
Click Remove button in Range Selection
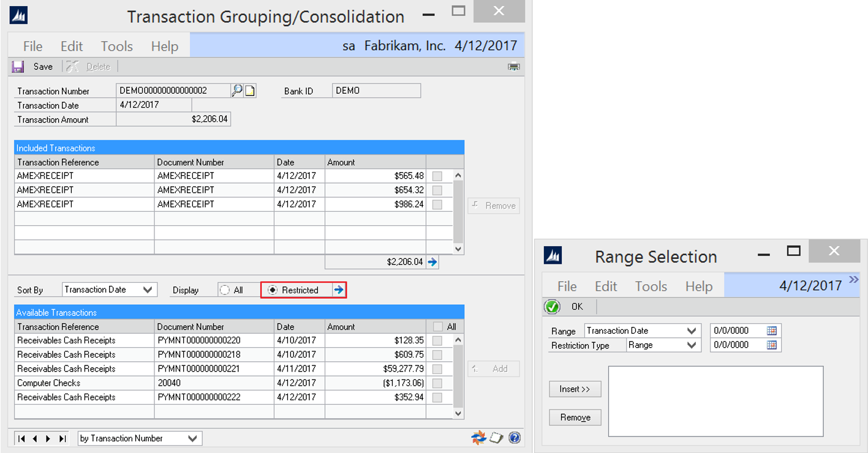click(x=575, y=417)
